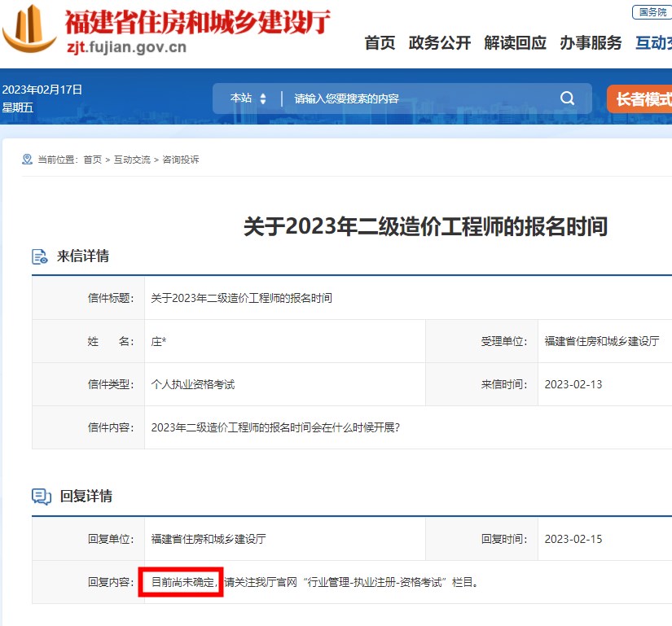This screenshot has height=626, width=672.
Task: Click the 国务院 button at top right
Action: (x=652, y=12)
